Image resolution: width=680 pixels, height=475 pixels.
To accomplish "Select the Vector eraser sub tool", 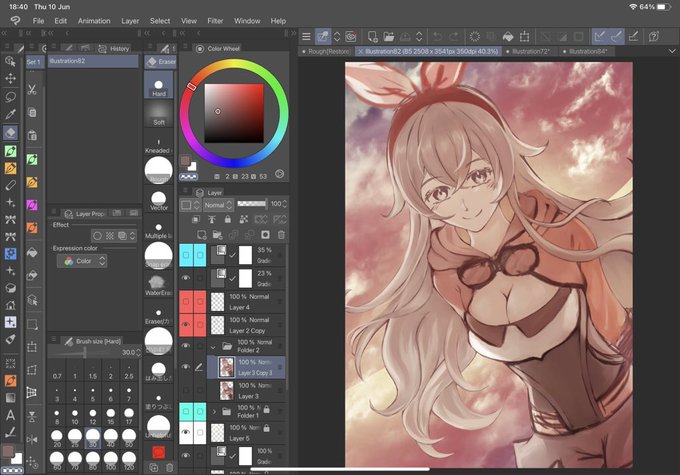I will pos(159,201).
